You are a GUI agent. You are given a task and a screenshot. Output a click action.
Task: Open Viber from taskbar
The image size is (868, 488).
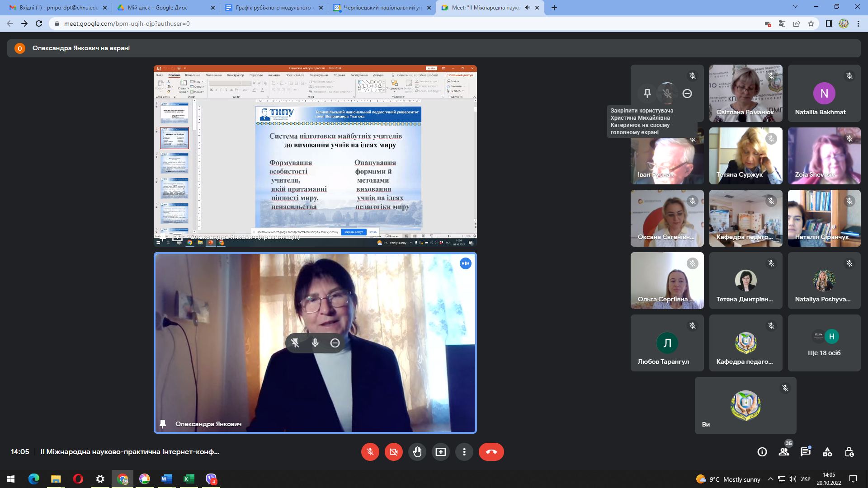pyautogui.click(x=211, y=479)
